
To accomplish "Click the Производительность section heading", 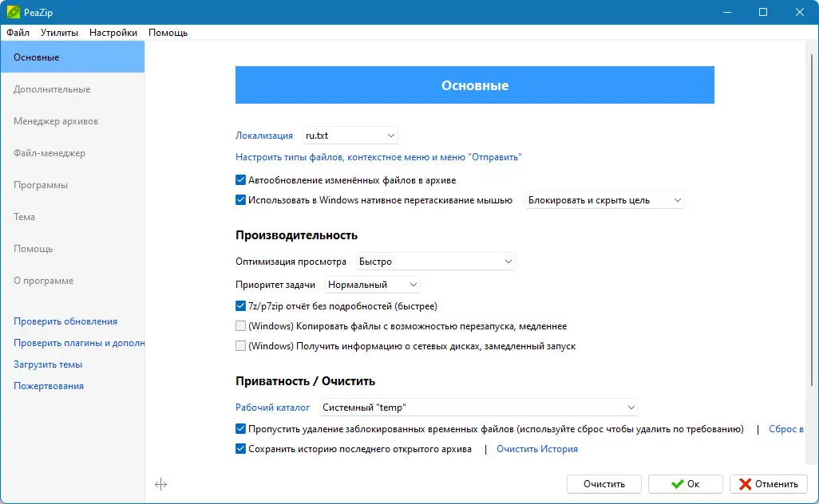I will click(x=296, y=235).
